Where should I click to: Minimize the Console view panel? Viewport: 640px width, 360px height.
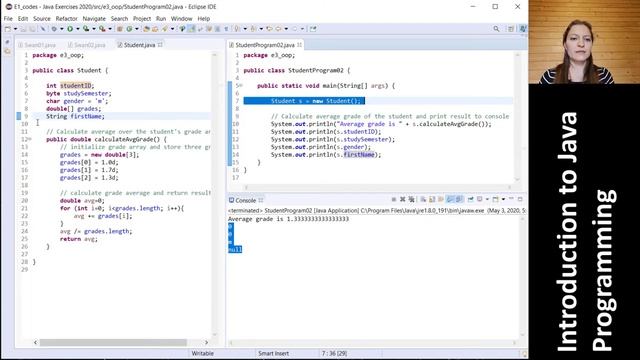tap(511, 199)
